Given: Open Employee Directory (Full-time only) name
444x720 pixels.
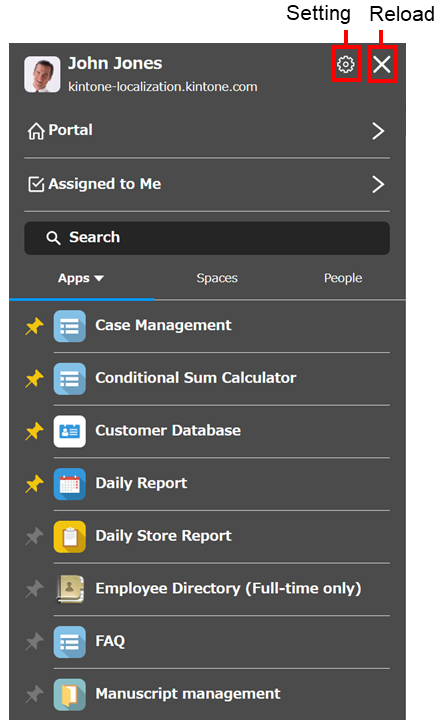Looking at the screenshot, I should [x=228, y=589].
